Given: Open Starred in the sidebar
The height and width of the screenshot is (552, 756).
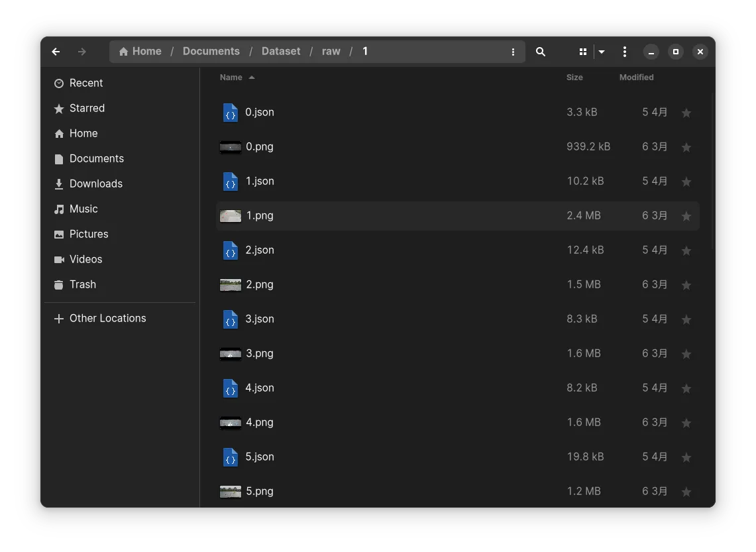Looking at the screenshot, I should coord(87,108).
